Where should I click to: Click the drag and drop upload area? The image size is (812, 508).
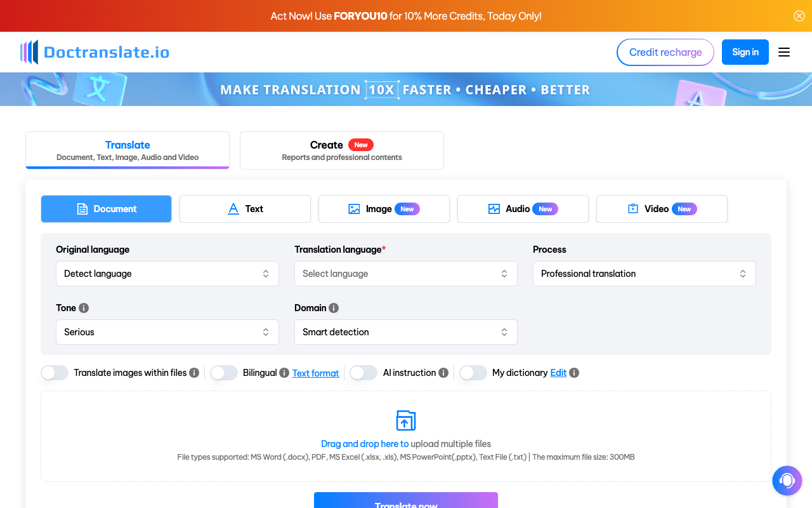point(405,436)
